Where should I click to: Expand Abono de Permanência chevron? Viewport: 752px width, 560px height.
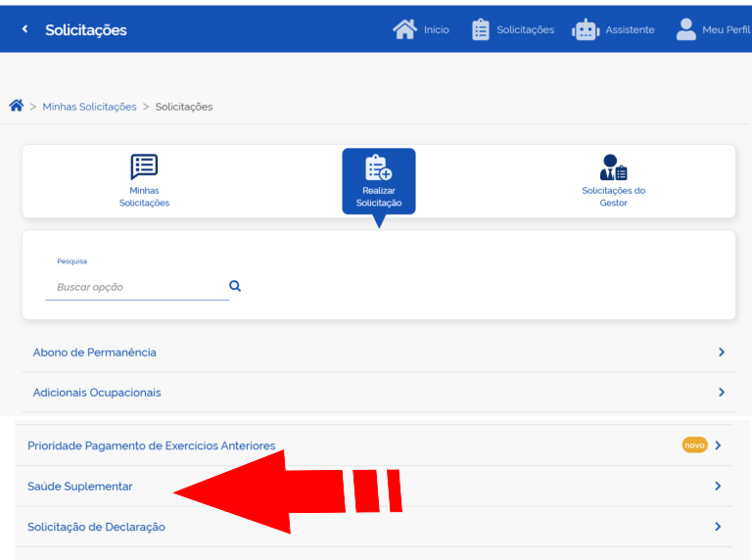[722, 352]
